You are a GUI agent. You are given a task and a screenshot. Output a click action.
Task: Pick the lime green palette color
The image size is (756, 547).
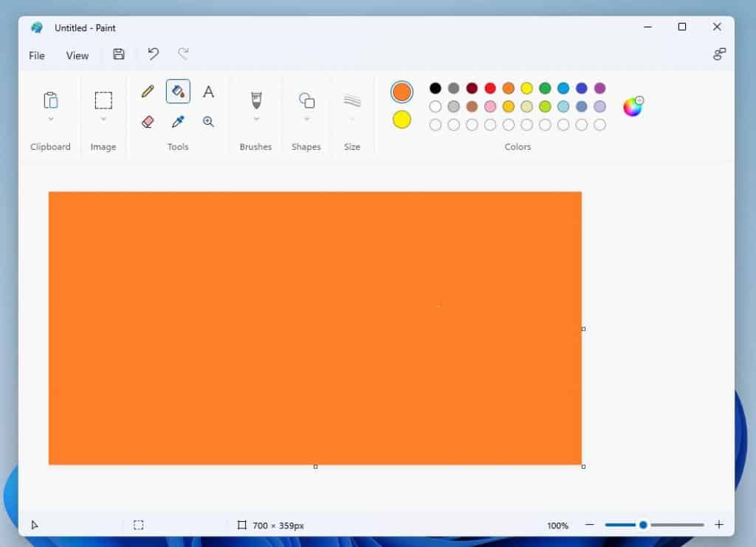coord(546,106)
